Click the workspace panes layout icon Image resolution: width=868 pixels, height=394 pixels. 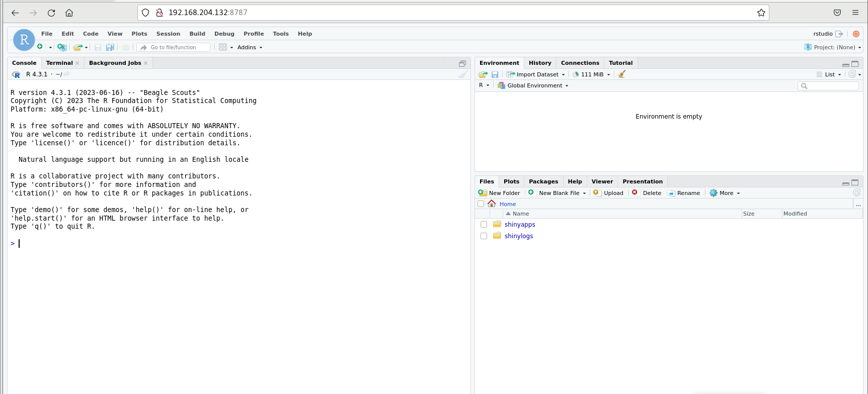pyautogui.click(x=223, y=47)
